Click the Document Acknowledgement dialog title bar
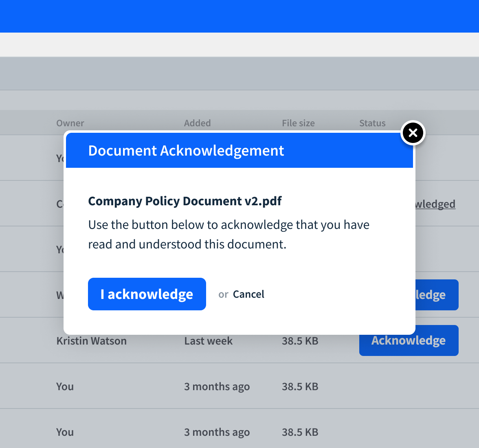Viewport: 479px width, 448px height. (x=239, y=151)
